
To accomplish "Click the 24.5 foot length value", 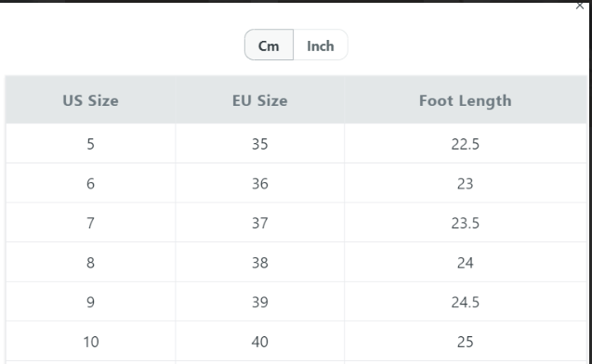I will coord(465,302).
